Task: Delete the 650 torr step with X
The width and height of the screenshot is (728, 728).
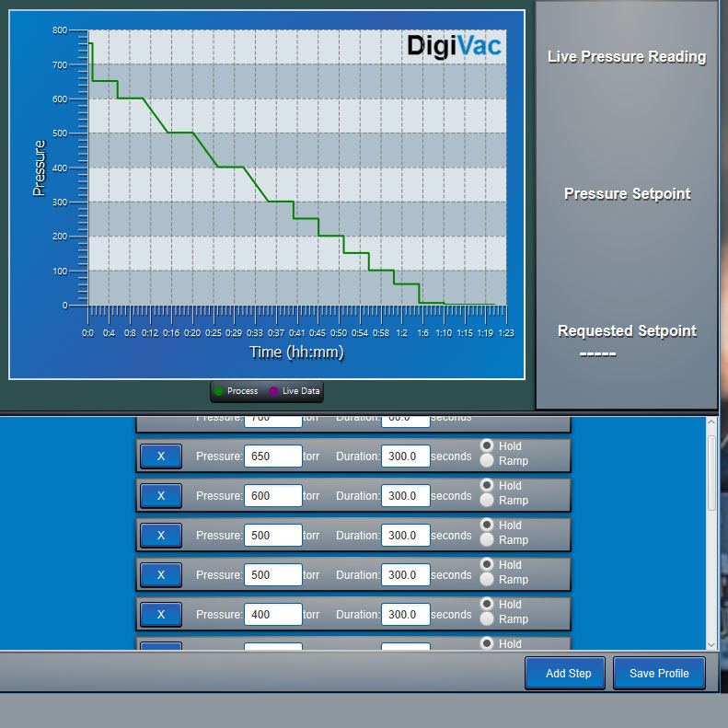Action: coord(161,456)
